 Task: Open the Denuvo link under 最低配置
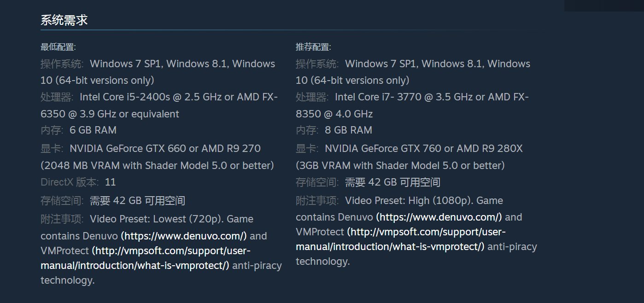(x=184, y=236)
